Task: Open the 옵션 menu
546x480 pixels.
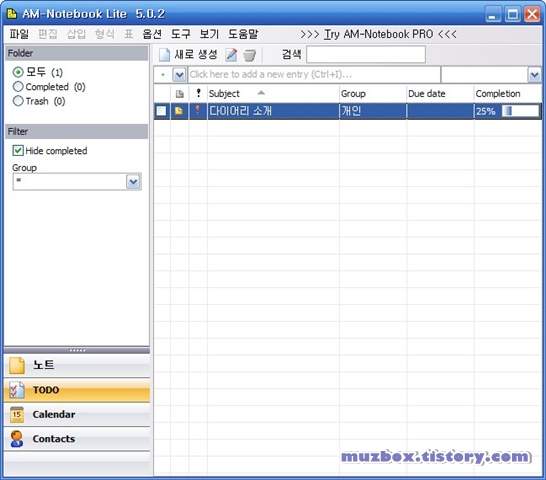Action: click(x=152, y=34)
